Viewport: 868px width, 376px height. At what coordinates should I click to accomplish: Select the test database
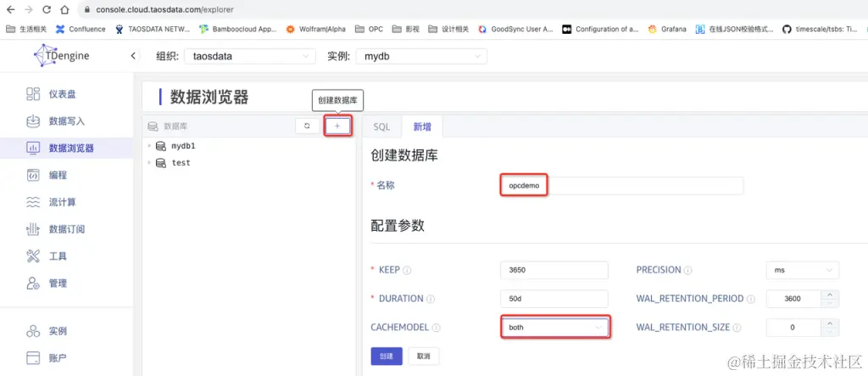click(x=181, y=163)
